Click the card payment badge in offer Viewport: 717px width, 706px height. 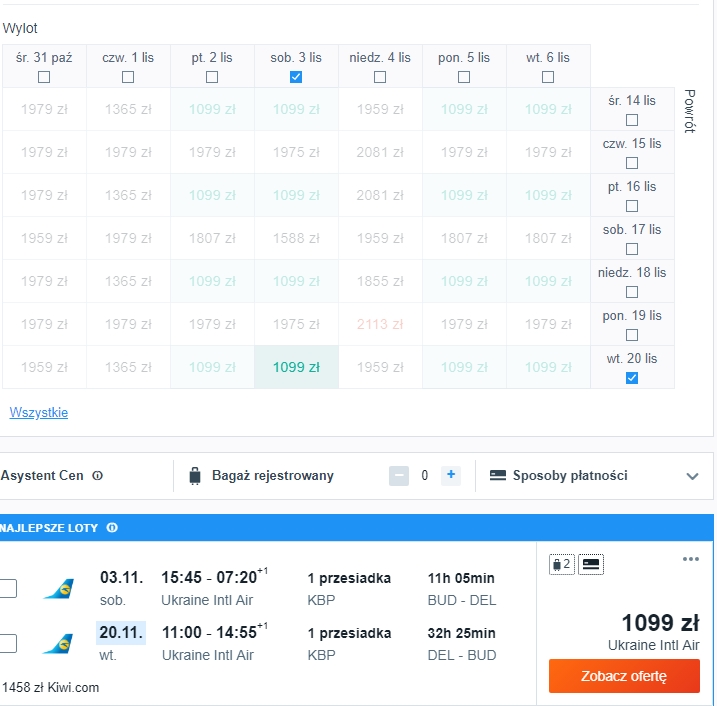pyautogui.click(x=591, y=564)
